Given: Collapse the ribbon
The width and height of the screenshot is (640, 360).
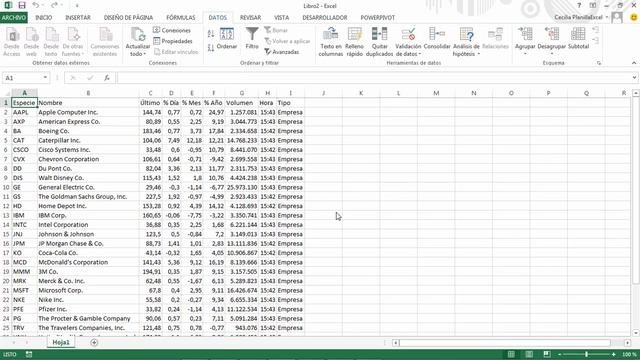Looking at the screenshot, I should pyautogui.click(x=634, y=63).
